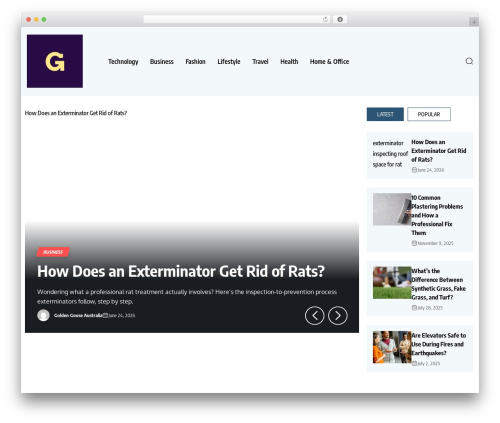Click the July 28, 2025 date
The height and width of the screenshot is (423, 500).
pos(430,308)
